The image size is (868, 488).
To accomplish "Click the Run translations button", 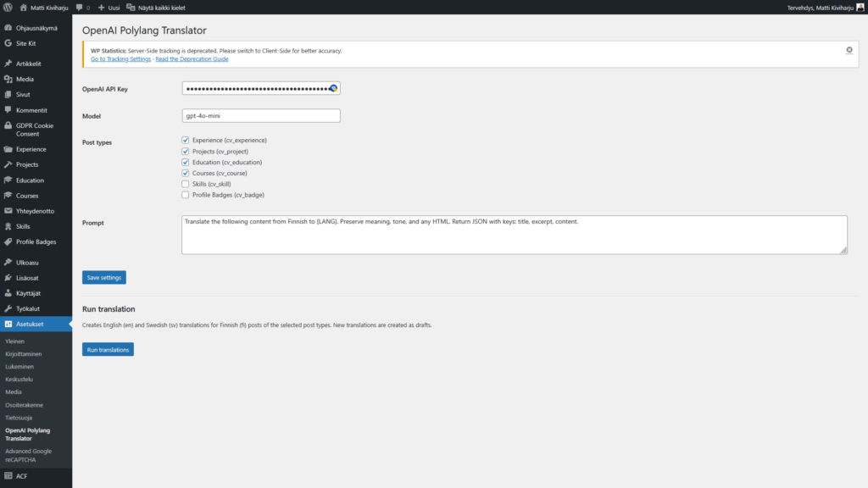I will click(x=108, y=349).
